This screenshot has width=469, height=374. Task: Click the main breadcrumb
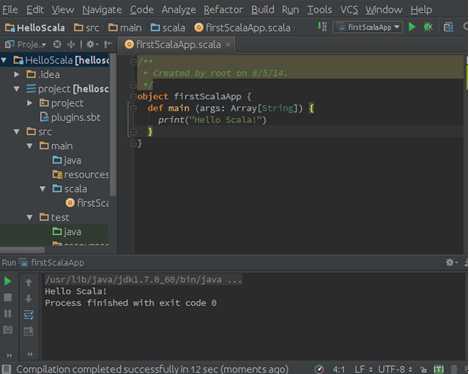125,28
